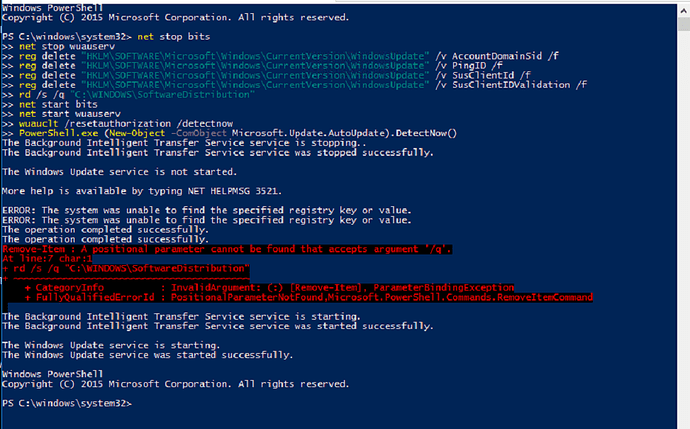Click the PowerShell.exe New-Object command line
The image size is (690, 429).
229,133
